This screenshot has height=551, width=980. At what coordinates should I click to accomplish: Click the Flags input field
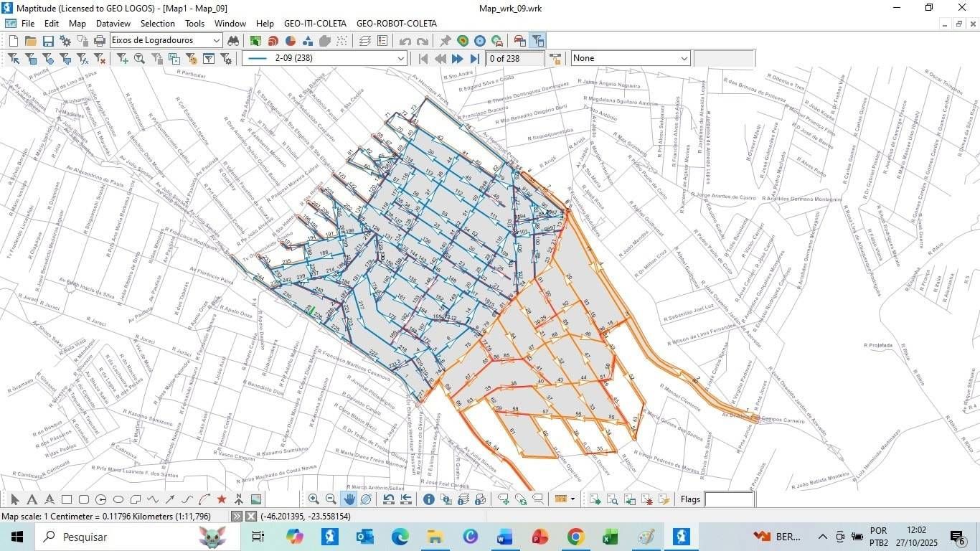point(729,499)
